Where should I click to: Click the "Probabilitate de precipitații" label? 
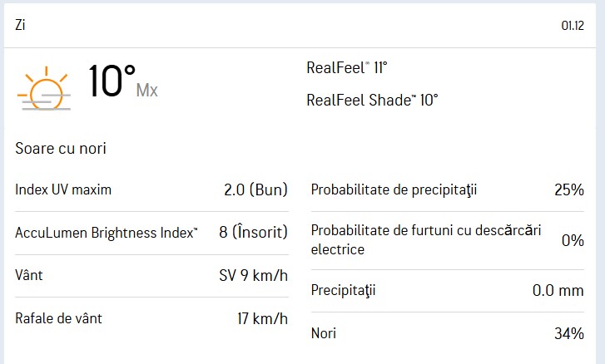(394, 189)
